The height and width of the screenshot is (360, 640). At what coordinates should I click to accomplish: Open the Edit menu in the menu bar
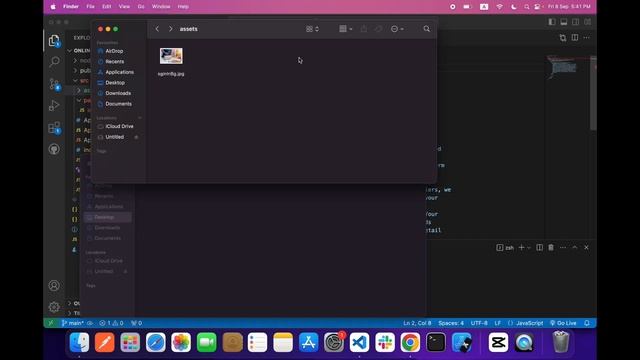[x=107, y=7]
